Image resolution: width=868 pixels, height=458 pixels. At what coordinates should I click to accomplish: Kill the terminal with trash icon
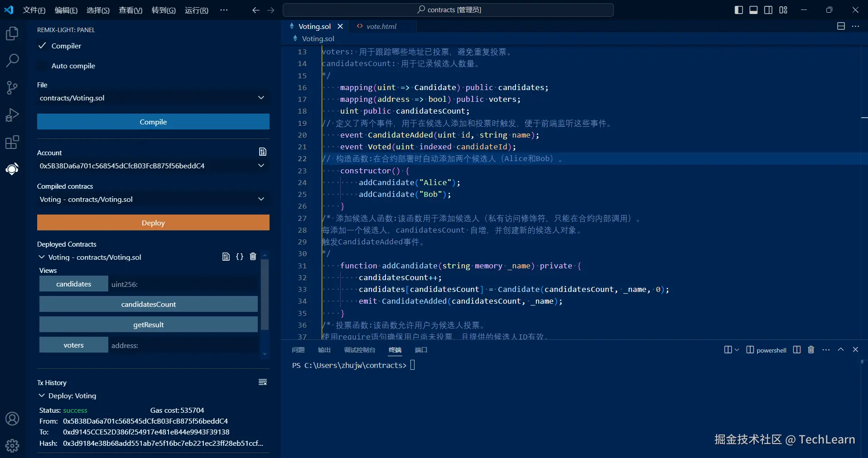tap(811, 350)
